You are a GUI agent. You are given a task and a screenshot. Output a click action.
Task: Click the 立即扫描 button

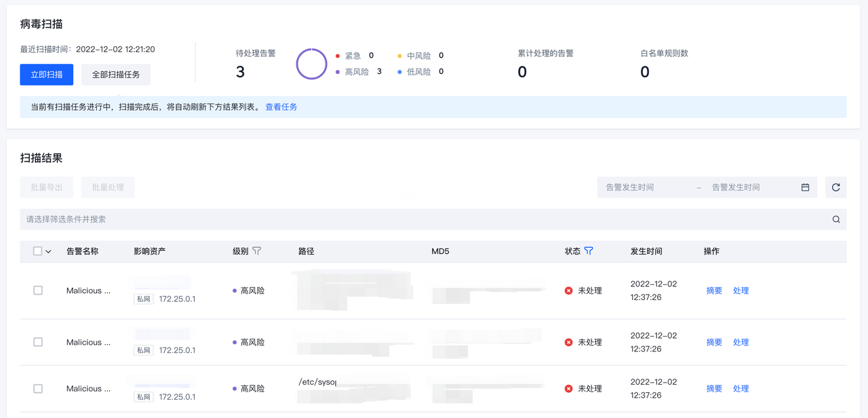coord(47,75)
